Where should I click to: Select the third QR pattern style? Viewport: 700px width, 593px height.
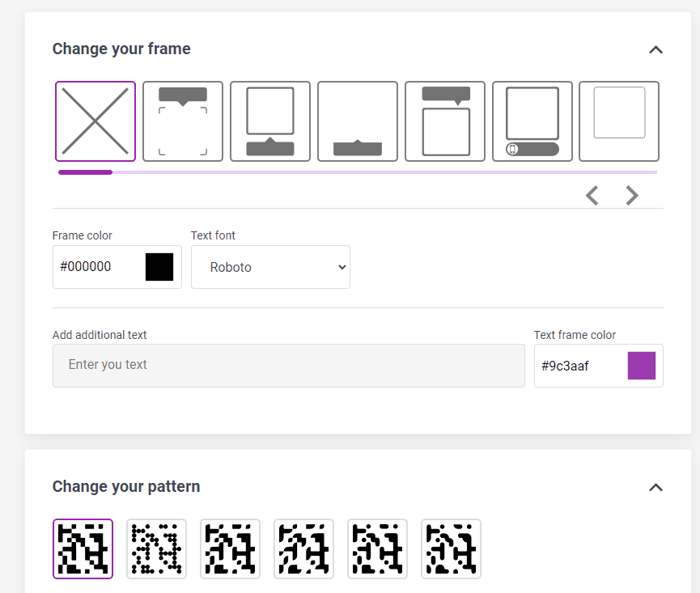tap(230, 549)
